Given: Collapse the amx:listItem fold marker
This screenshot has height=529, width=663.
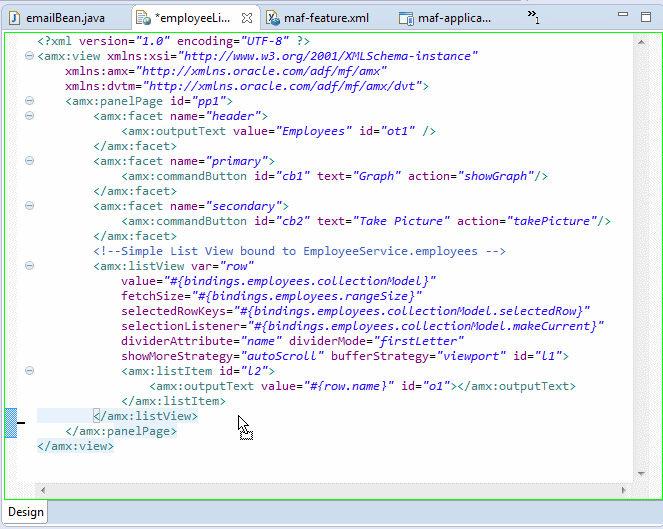Looking at the screenshot, I should [x=29, y=370].
